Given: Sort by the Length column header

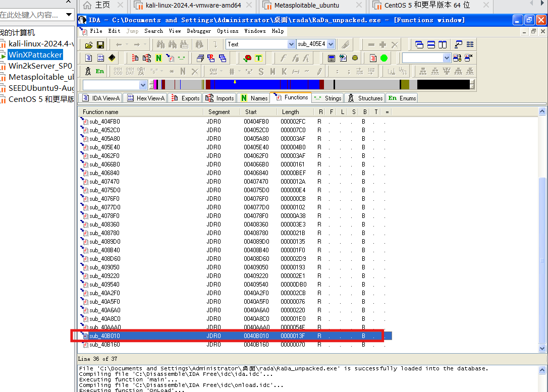Looking at the screenshot, I should (x=295, y=112).
